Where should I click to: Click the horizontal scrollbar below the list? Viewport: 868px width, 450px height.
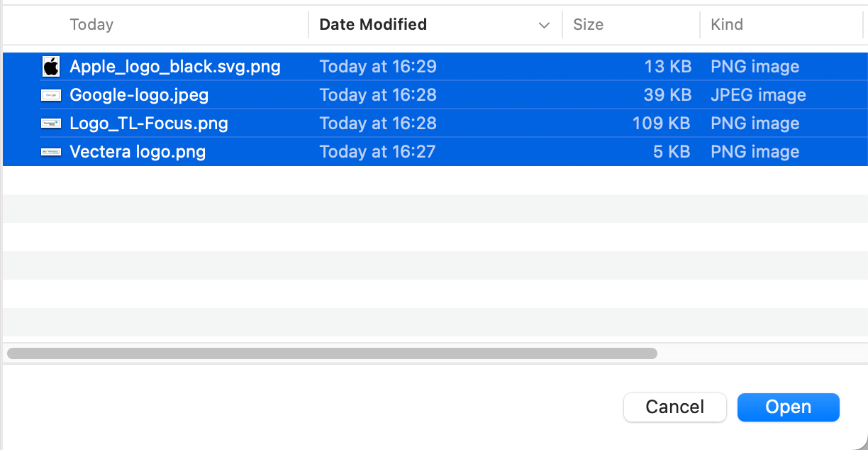click(332, 353)
